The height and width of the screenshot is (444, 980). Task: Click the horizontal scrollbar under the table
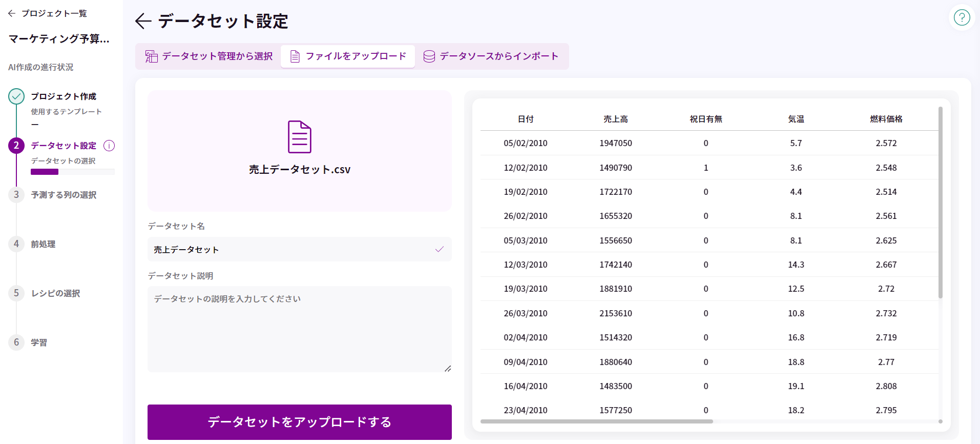click(x=596, y=421)
